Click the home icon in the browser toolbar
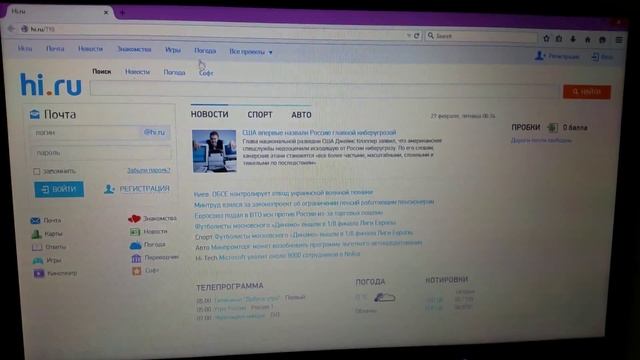 pos(588,40)
